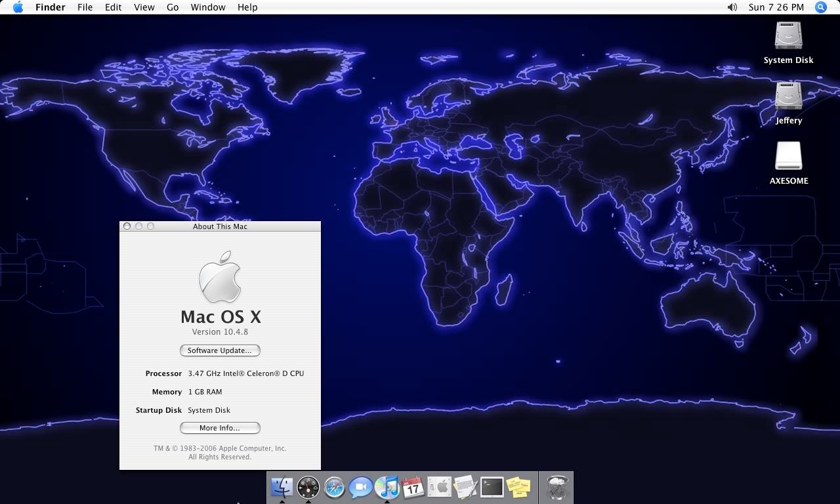Image resolution: width=840 pixels, height=504 pixels.
Task: Open System Preferences from the Dock
Action: click(440, 487)
